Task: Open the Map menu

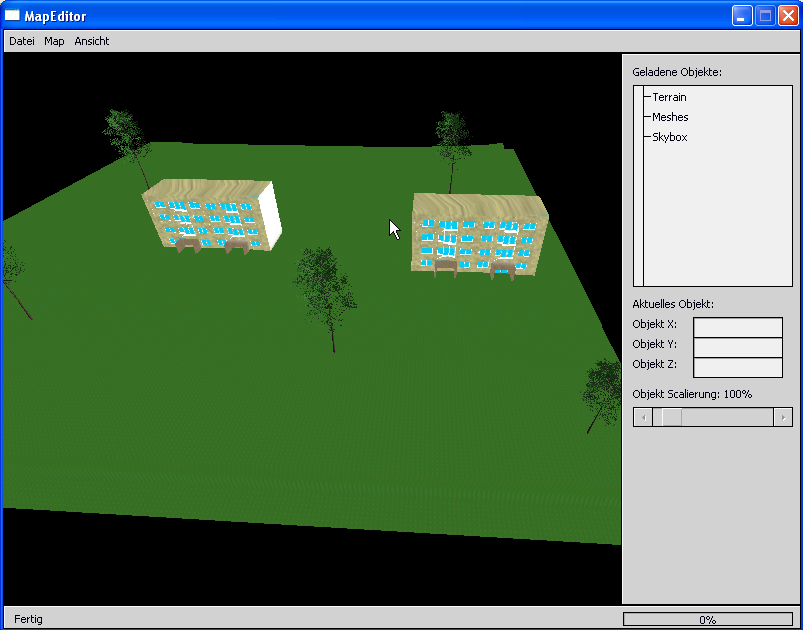Action: (54, 41)
